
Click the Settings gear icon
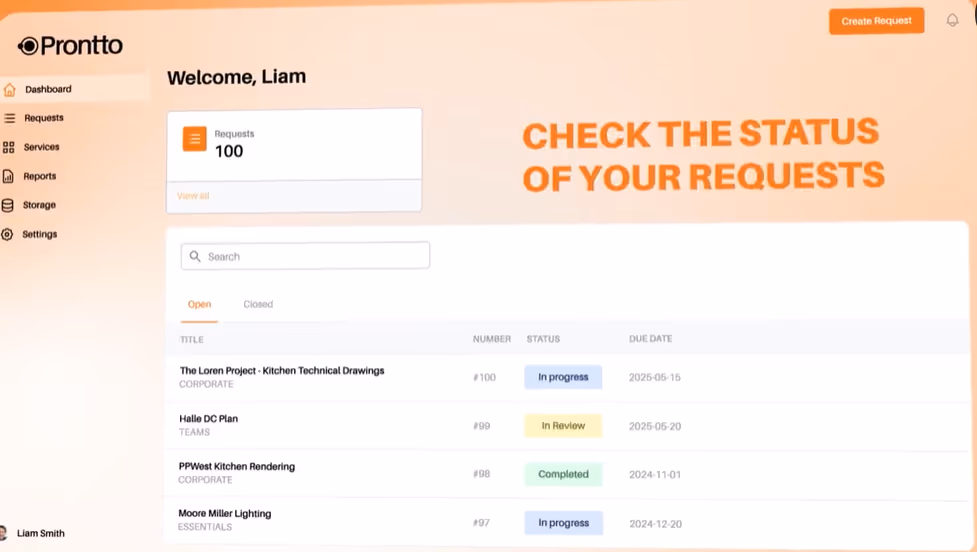point(7,234)
